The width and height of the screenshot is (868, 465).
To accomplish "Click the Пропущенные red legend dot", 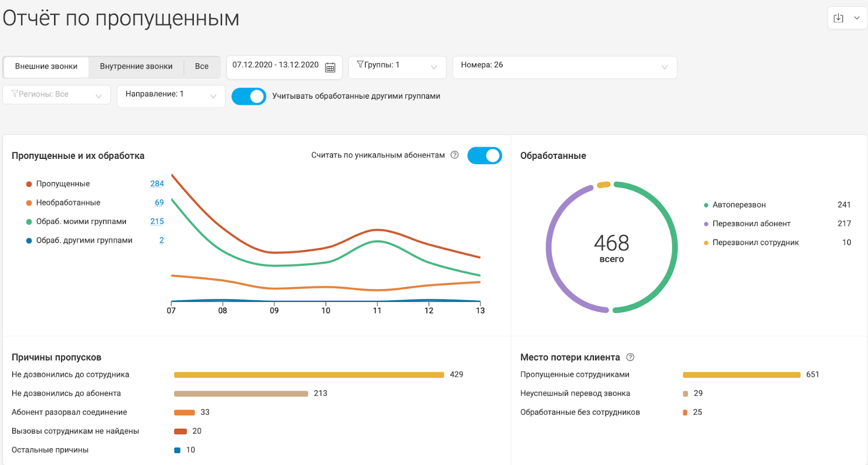I will pos(29,184).
